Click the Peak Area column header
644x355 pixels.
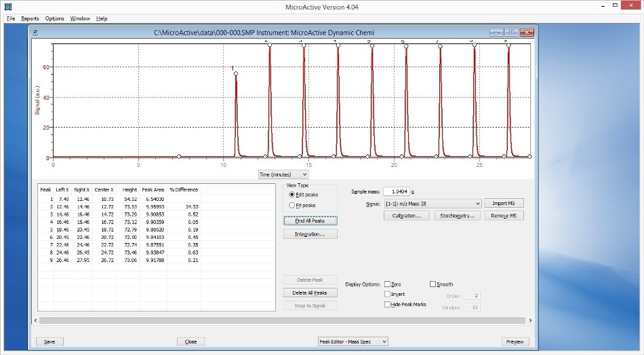click(153, 189)
